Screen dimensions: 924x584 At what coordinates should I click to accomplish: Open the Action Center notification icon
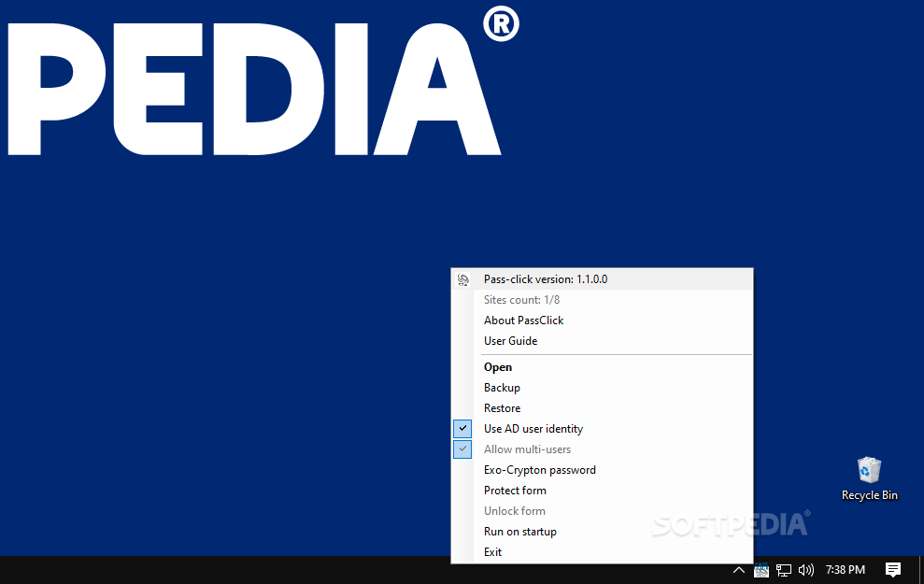[x=893, y=569]
